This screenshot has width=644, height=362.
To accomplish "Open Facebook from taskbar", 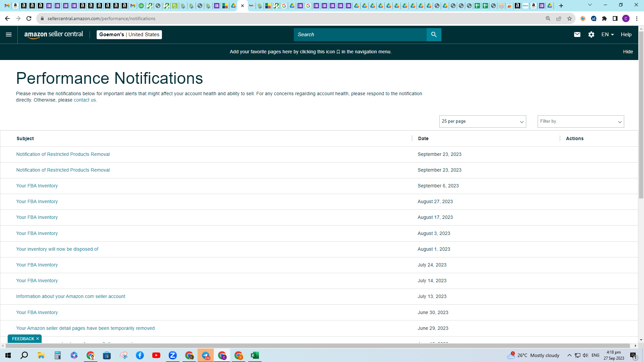I will pos(140,355).
